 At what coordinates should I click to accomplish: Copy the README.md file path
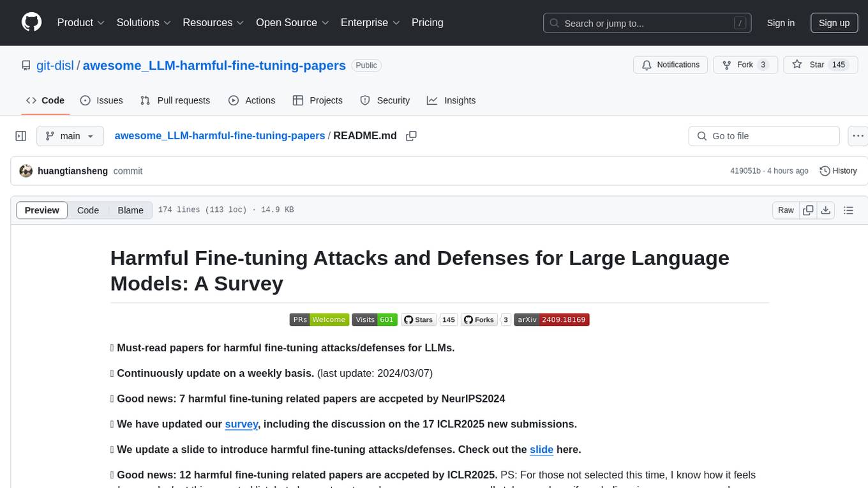(x=411, y=136)
